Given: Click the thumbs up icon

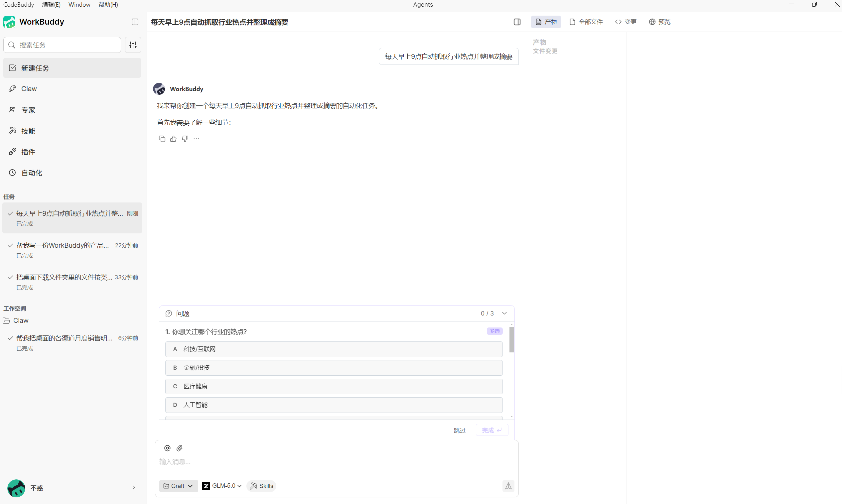Looking at the screenshot, I should [x=174, y=139].
